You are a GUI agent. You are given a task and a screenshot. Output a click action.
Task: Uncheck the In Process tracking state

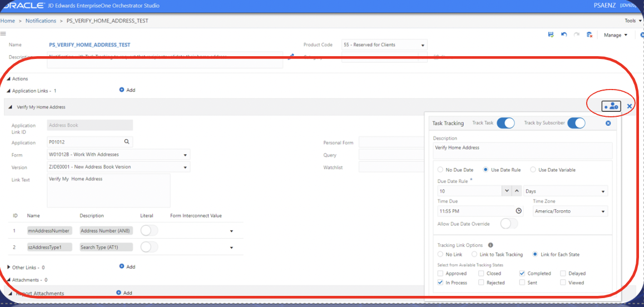tap(440, 283)
